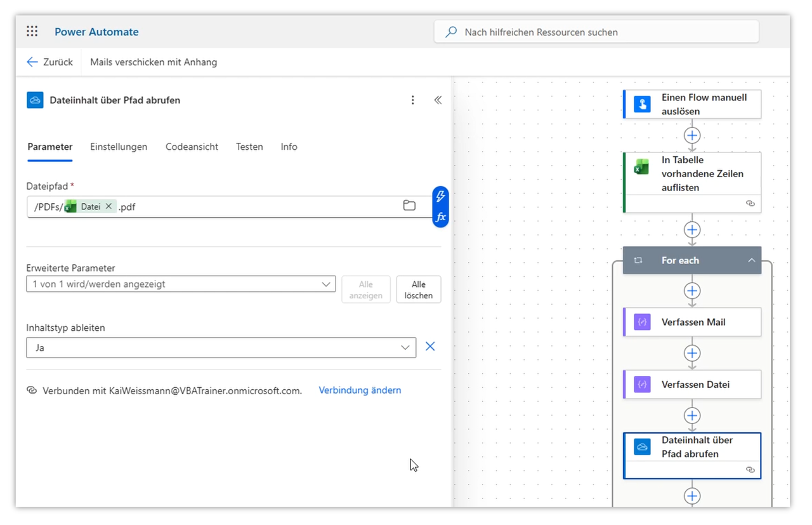
Task: Open the Codeansicht tab
Action: pyautogui.click(x=192, y=147)
